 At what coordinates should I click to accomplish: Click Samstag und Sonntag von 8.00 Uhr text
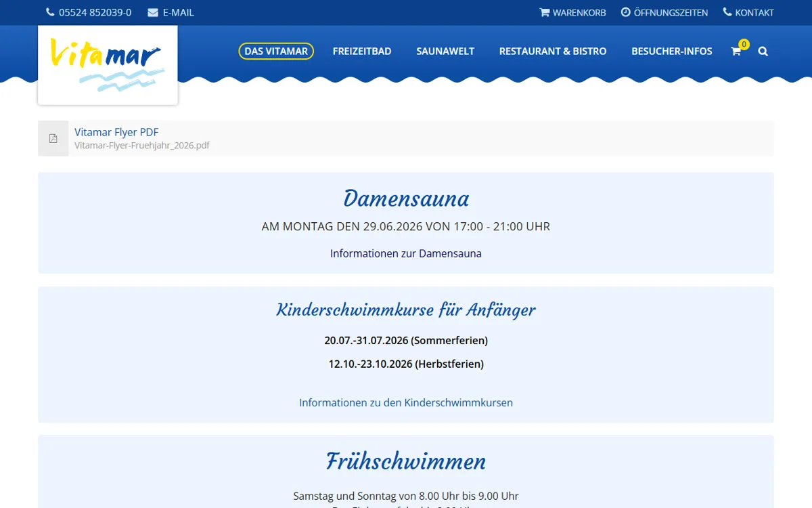pyautogui.click(x=406, y=496)
